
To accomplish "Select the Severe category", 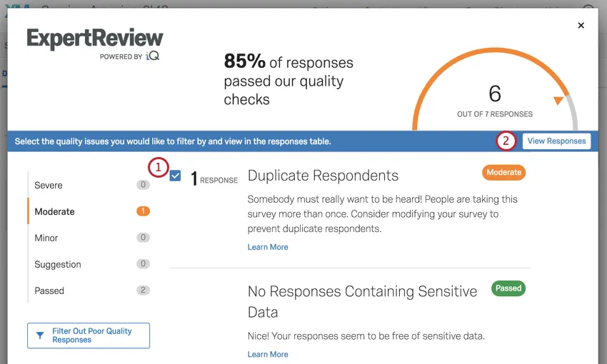I will pyautogui.click(x=49, y=186).
